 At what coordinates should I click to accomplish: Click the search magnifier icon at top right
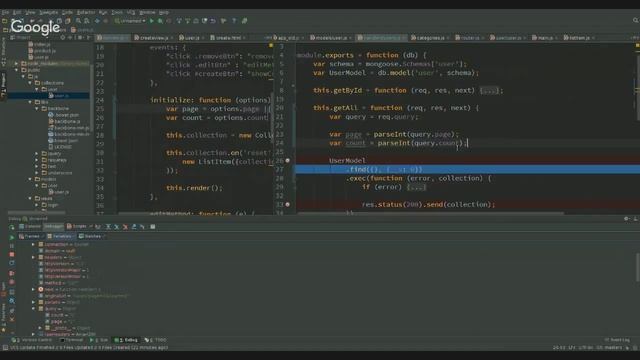click(x=636, y=20)
